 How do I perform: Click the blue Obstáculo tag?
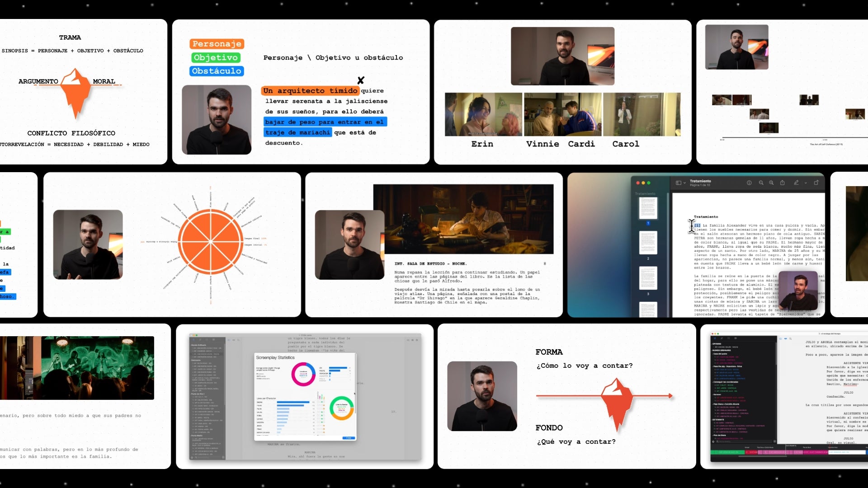tap(217, 71)
